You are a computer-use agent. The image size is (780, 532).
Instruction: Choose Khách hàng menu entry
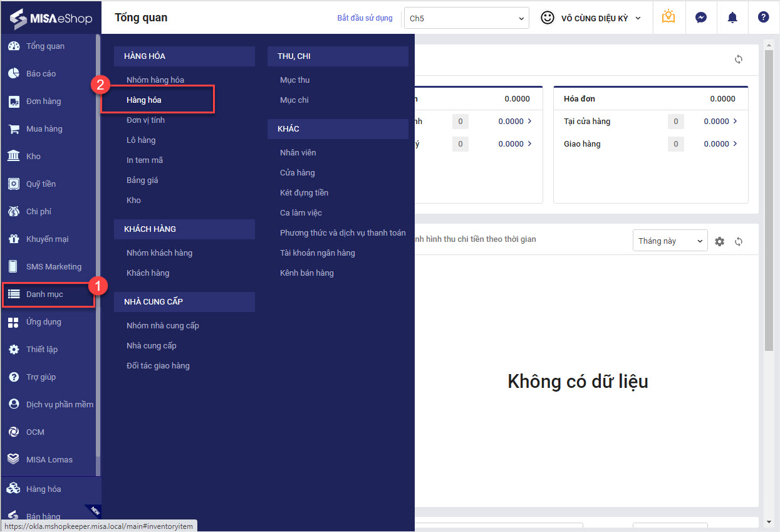click(x=148, y=273)
